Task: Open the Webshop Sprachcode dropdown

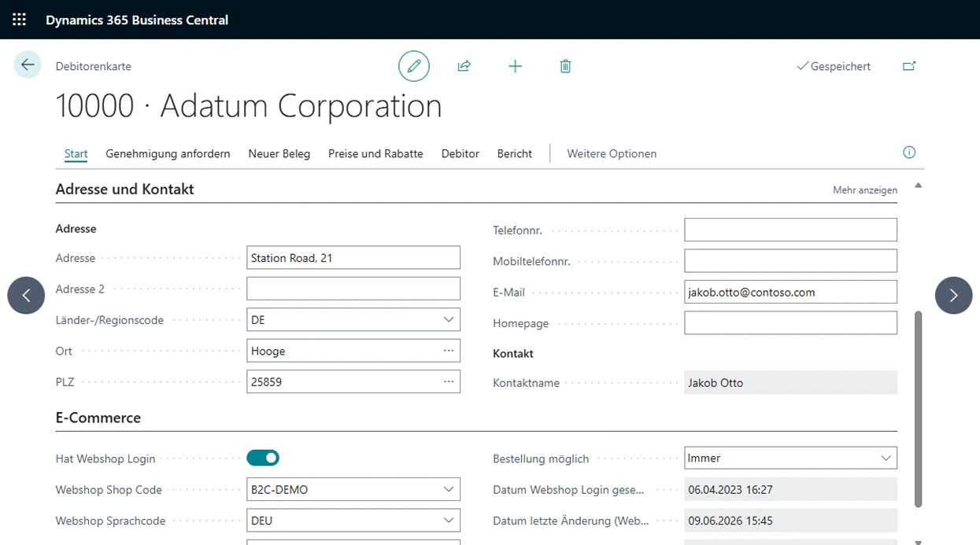Action: click(x=449, y=521)
